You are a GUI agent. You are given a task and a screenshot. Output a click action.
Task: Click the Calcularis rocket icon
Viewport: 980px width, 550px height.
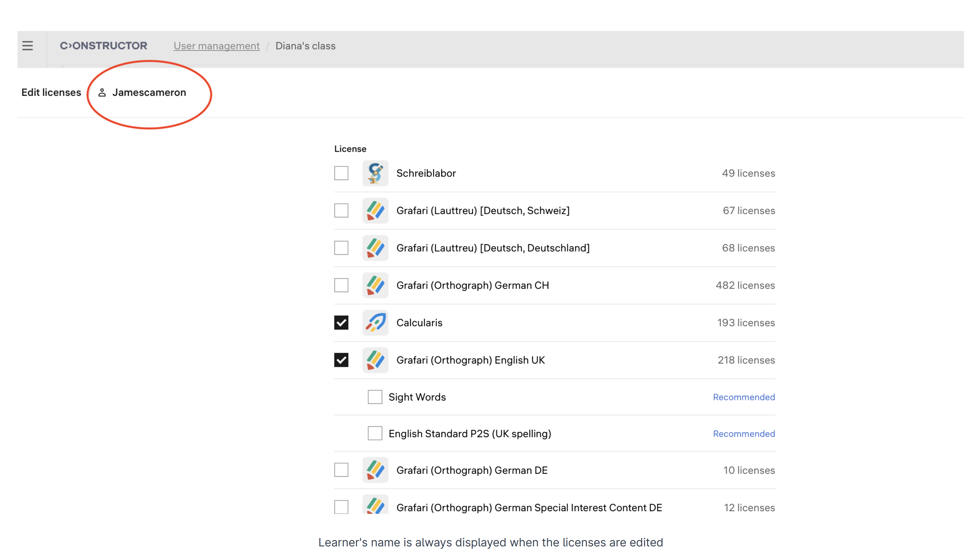click(x=375, y=323)
